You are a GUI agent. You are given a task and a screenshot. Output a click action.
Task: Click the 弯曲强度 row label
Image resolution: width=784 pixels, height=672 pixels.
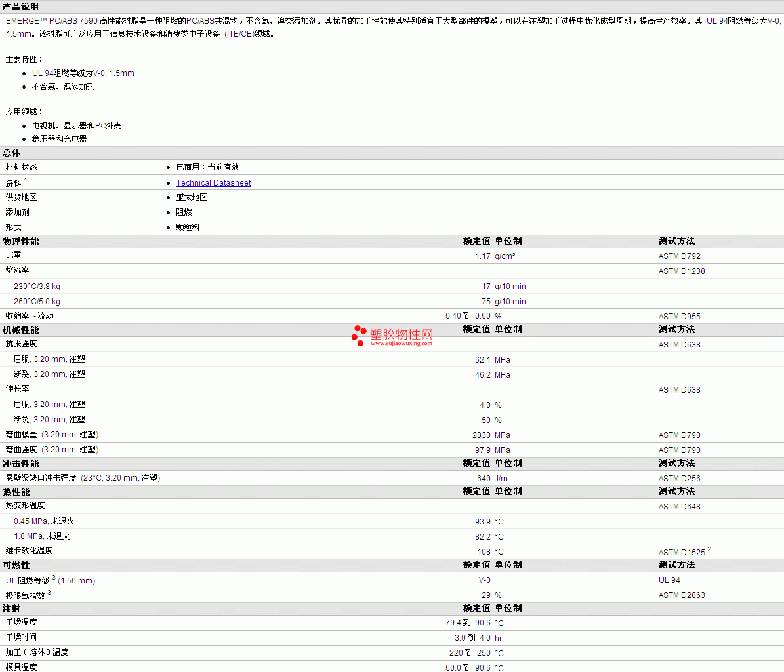pyautogui.click(x=52, y=450)
